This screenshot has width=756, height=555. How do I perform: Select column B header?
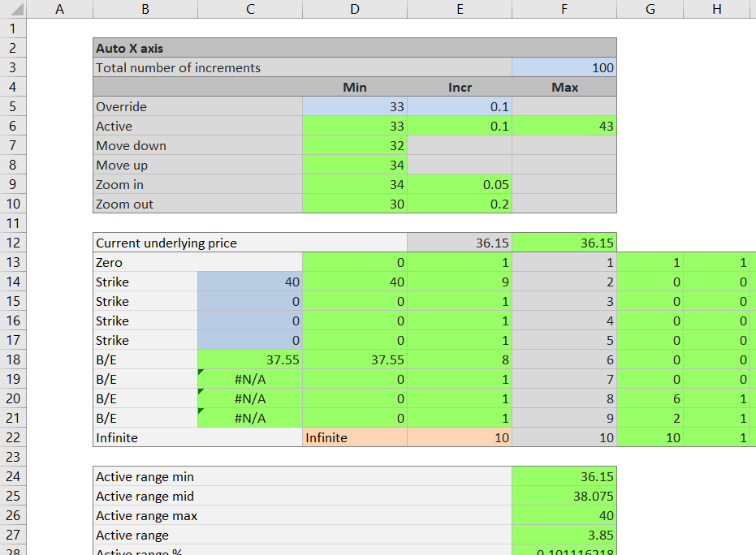click(145, 9)
